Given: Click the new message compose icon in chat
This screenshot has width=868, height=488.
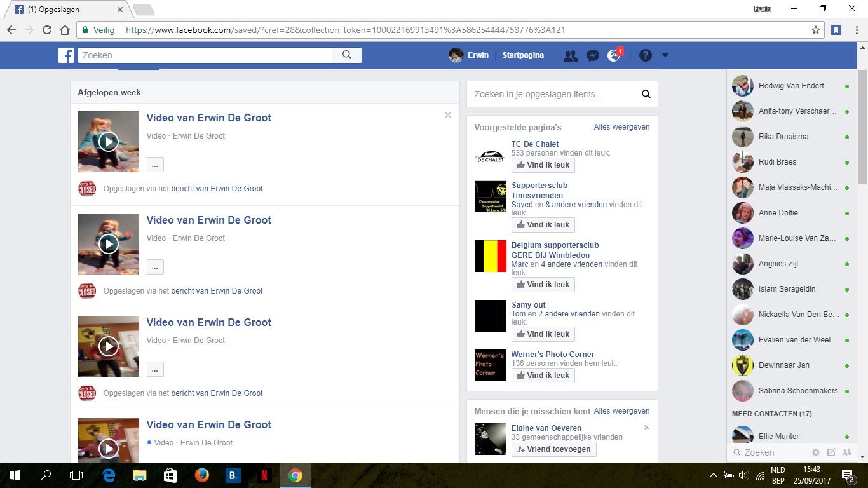Looking at the screenshot, I should point(831,452).
